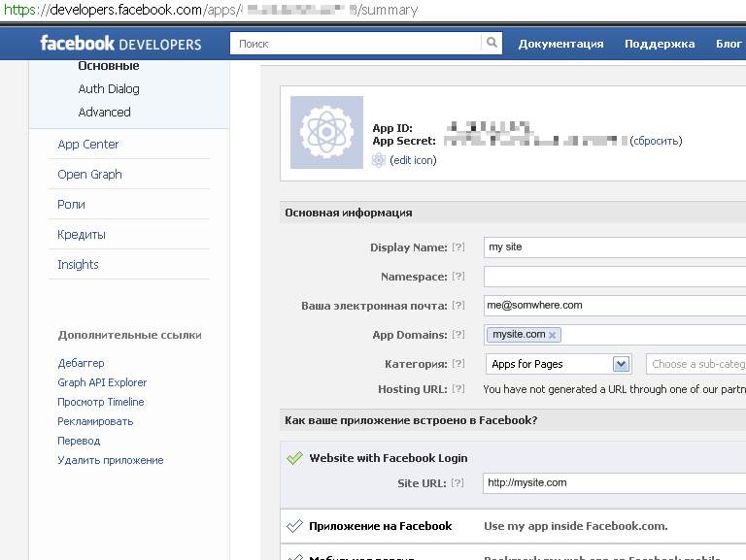
Task: Click the Display Name help [?] icon
Action: (458, 247)
